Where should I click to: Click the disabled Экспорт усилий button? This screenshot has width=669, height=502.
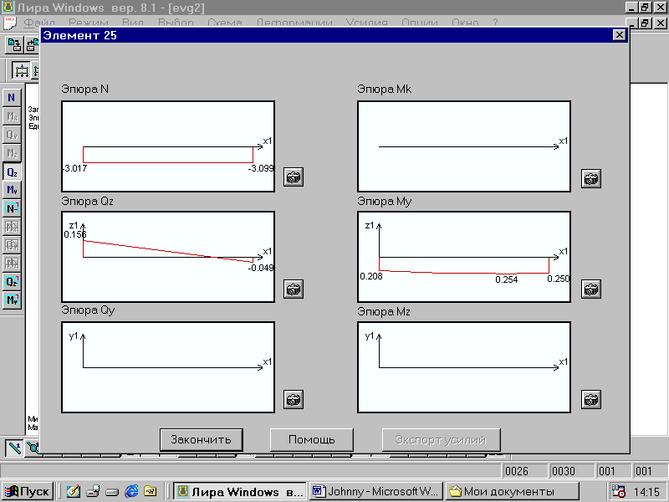point(441,440)
